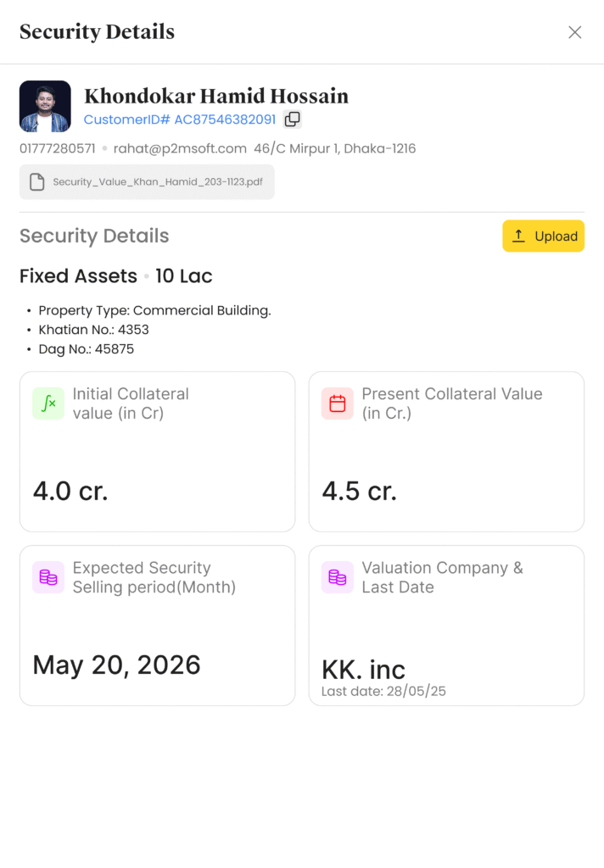Screen dimensions: 604x868
Task: Click the green function icon on Initial Collateral
Action: [x=48, y=403]
